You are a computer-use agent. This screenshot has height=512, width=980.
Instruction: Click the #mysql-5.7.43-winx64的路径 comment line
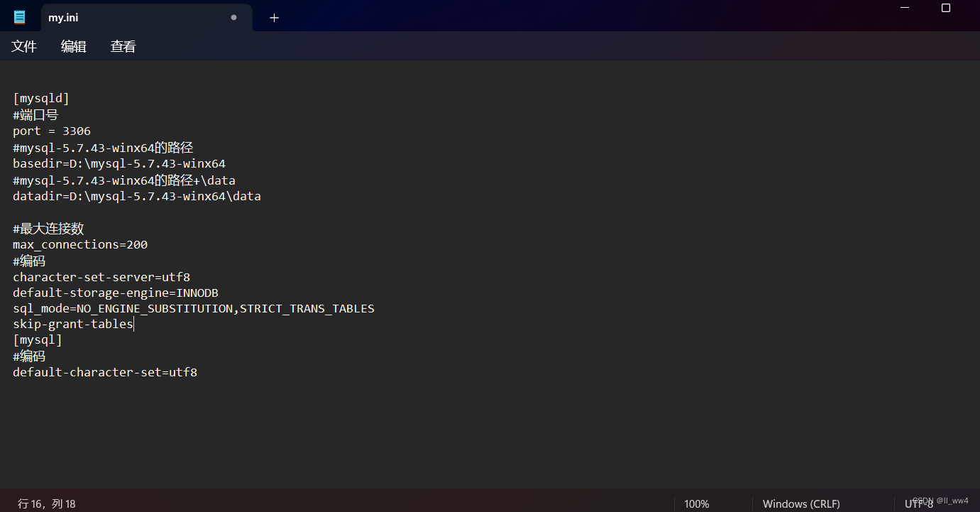[103, 148]
